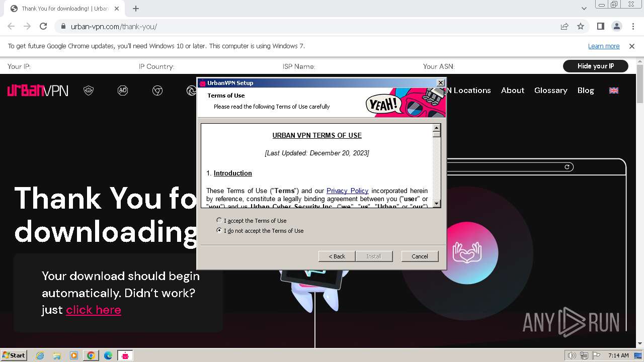644x362 pixels.
Task: Open the Chrome three-dot menu
Action: click(632, 27)
